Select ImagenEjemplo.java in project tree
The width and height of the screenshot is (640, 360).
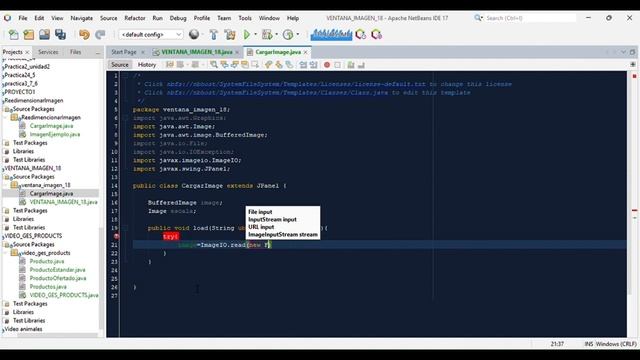(x=55, y=134)
